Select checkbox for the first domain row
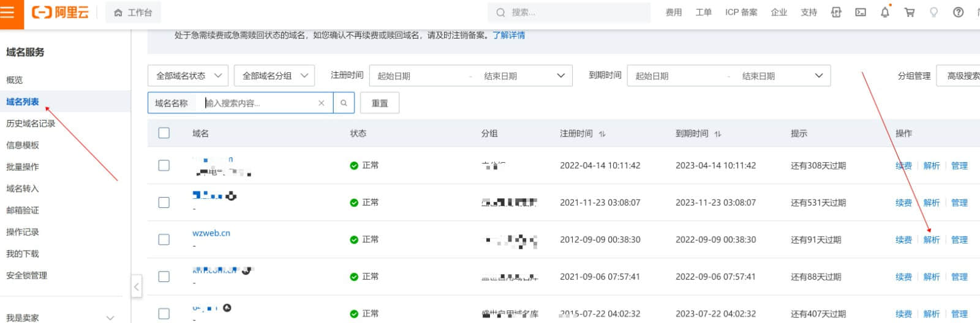Screen dimensions: 980x323 pyautogui.click(x=164, y=165)
